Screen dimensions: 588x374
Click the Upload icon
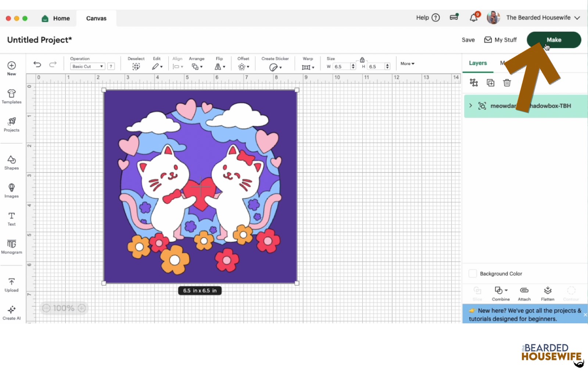pyautogui.click(x=11, y=285)
